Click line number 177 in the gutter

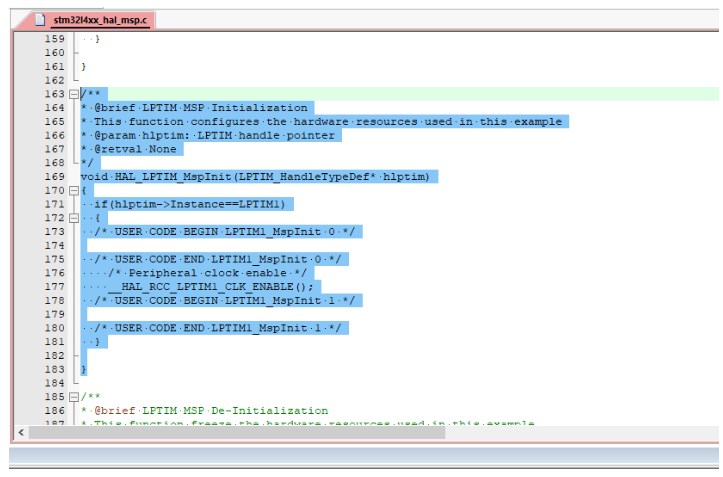tap(54, 287)
